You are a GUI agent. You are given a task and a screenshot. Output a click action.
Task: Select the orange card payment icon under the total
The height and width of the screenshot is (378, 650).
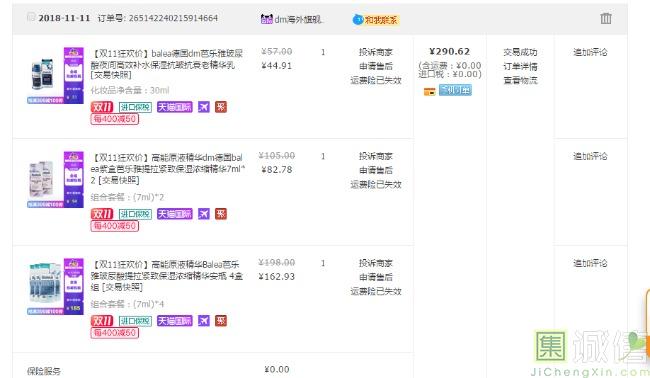[x=429, y=92]
